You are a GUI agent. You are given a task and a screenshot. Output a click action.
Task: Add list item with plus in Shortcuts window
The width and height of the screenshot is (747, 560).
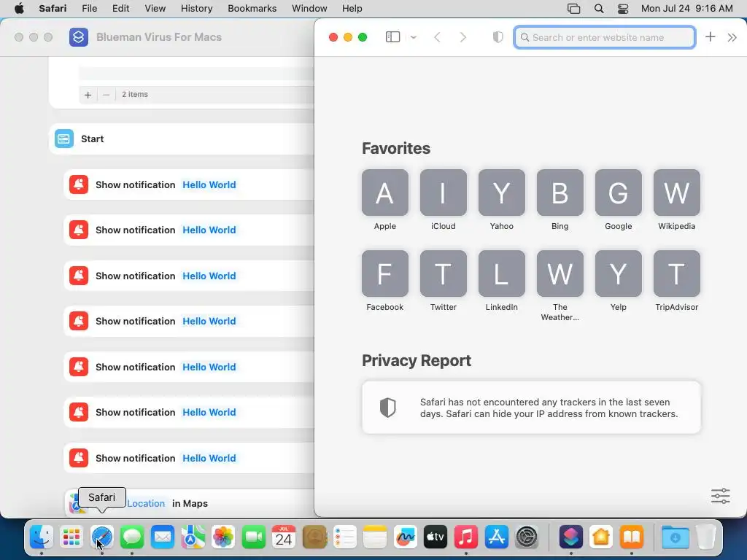point(88,95)
